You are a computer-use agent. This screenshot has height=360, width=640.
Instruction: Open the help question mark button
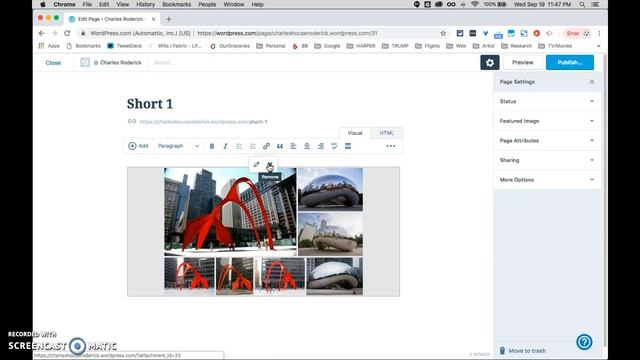584,342
